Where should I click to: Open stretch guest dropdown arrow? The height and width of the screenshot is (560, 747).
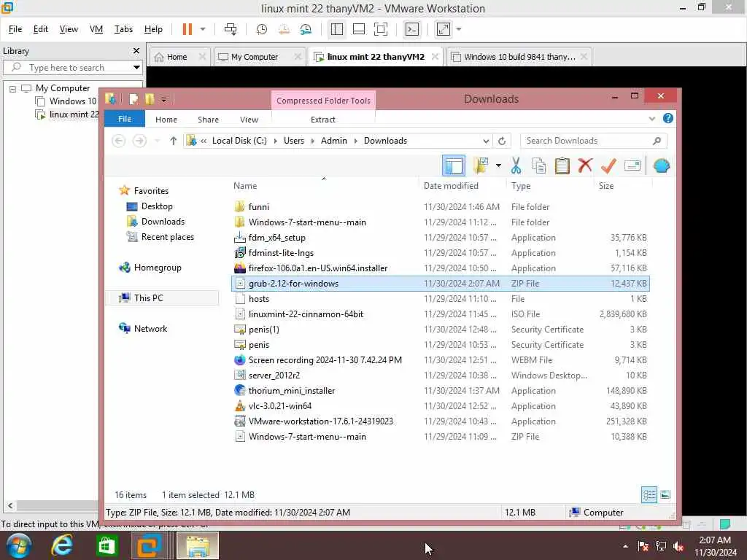coord(459,29)
